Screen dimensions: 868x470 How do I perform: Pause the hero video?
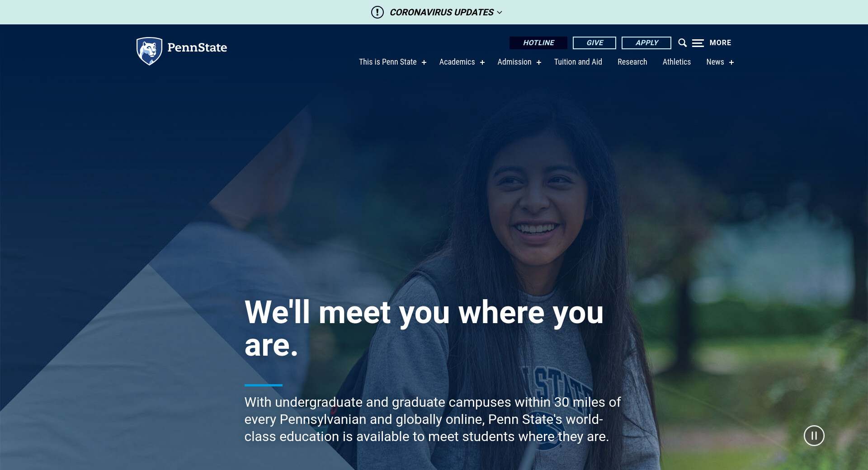coord(814,436)
